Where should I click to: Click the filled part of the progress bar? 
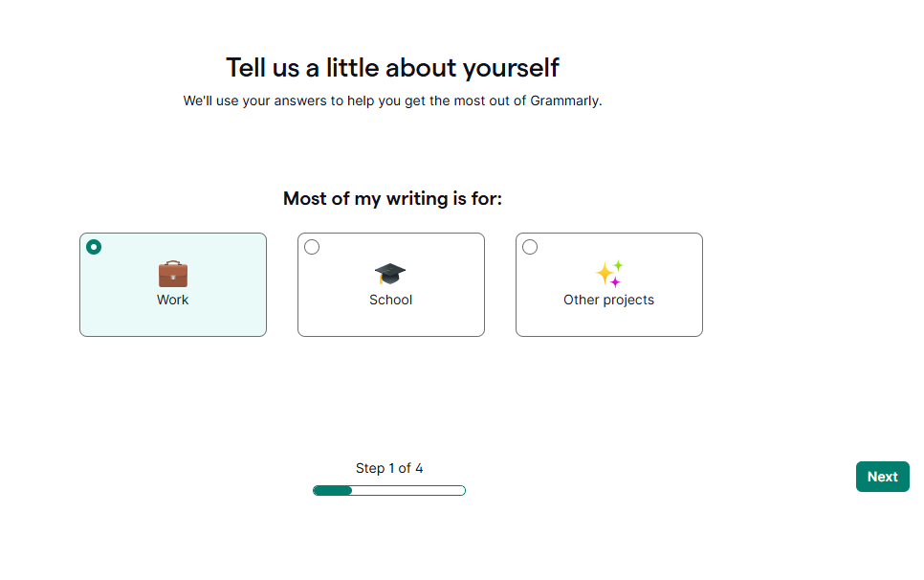point(333,491)
